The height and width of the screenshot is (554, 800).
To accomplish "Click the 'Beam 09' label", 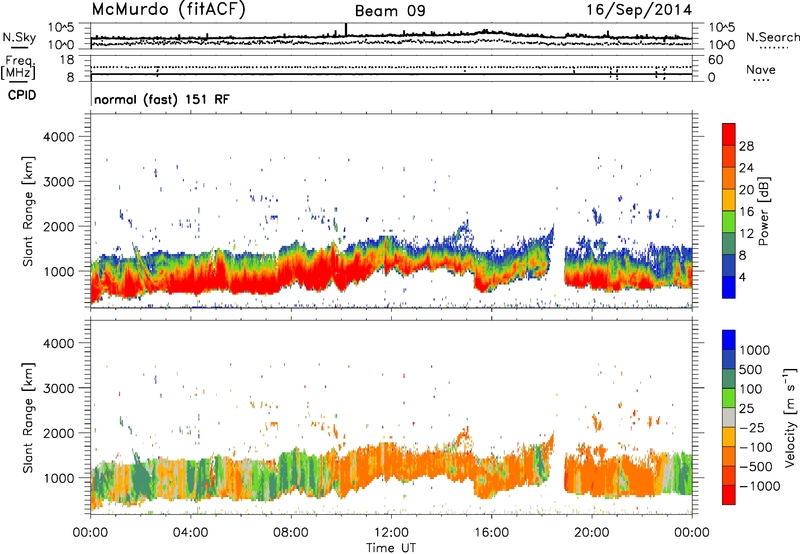I will coord(390,11).
